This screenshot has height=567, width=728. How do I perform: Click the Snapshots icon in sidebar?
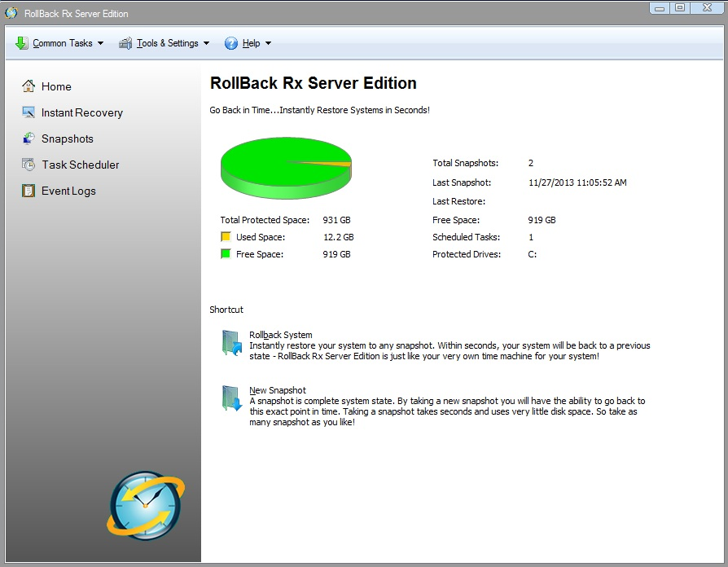[29, 138]
